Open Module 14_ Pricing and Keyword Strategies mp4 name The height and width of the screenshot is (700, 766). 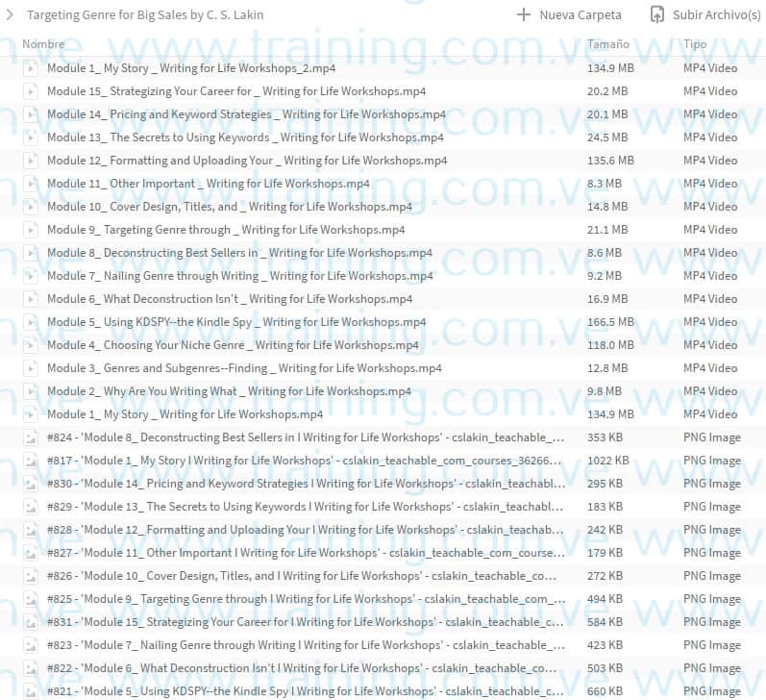click(x=246, y=114)
